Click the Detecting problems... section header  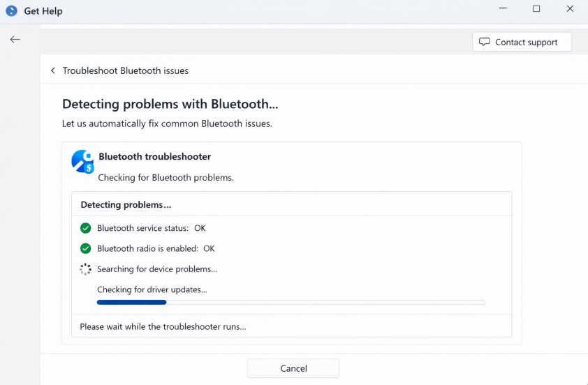click(126, 204)
